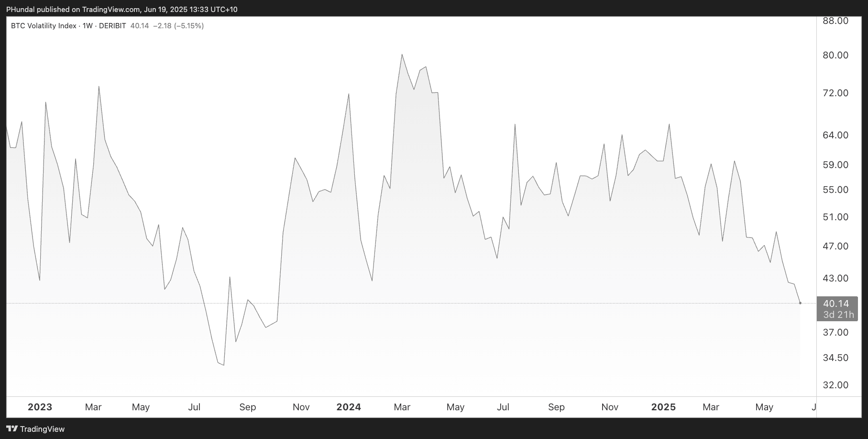This screenshot has width=868, height=439.
Task: Click the 'DERIBIT' exchange label
Action: pos(112,26)
